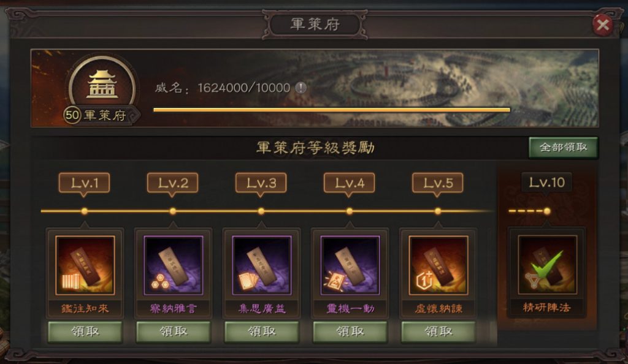Select the Lv.1 level marker
The width and height of the screenshot is (628, 364).
(x=84, y=183)
